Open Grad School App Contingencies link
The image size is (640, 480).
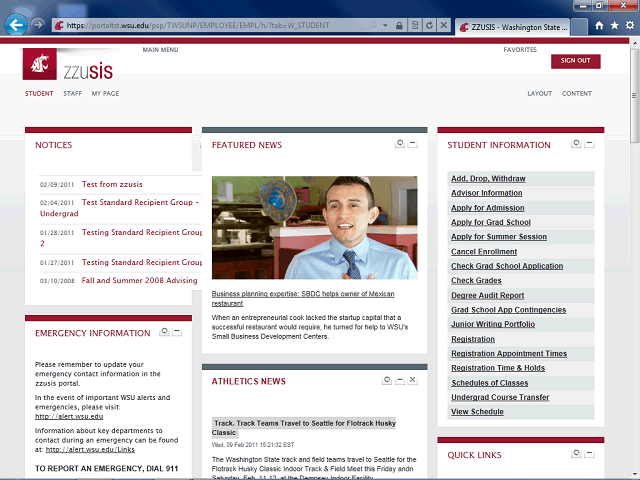[x=509, y=310]
